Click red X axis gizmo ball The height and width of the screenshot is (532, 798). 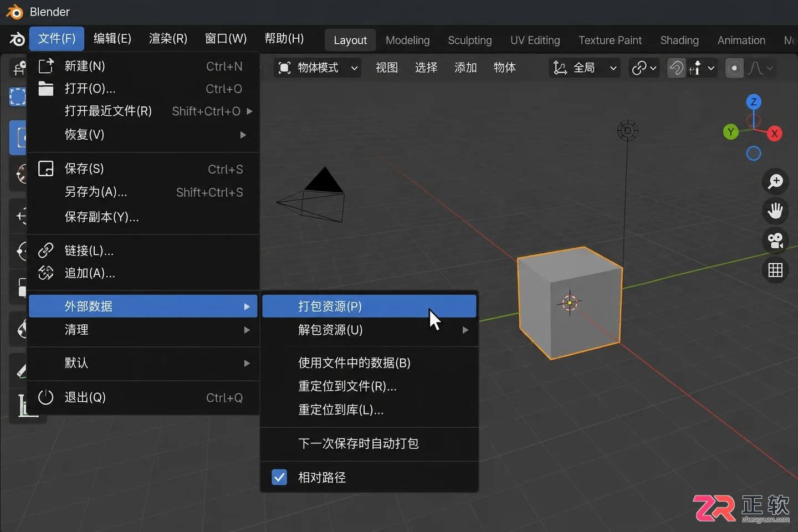(774, 134)
